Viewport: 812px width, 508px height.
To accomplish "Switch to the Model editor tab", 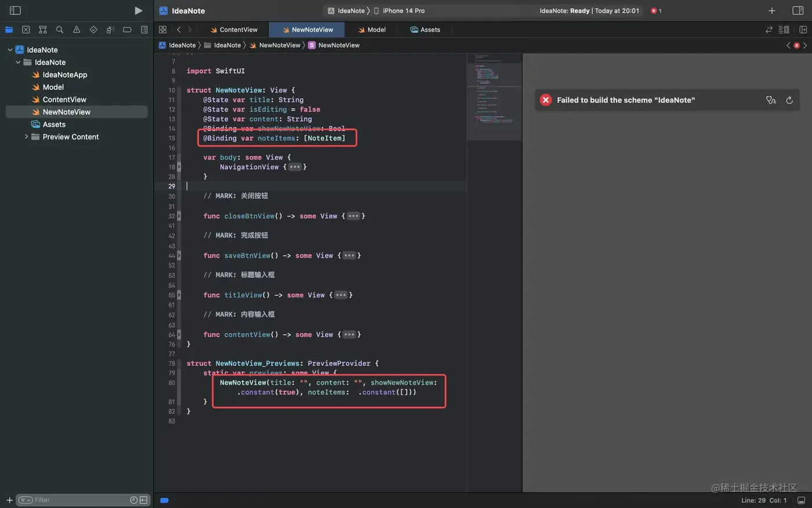I will pos(372,30).
